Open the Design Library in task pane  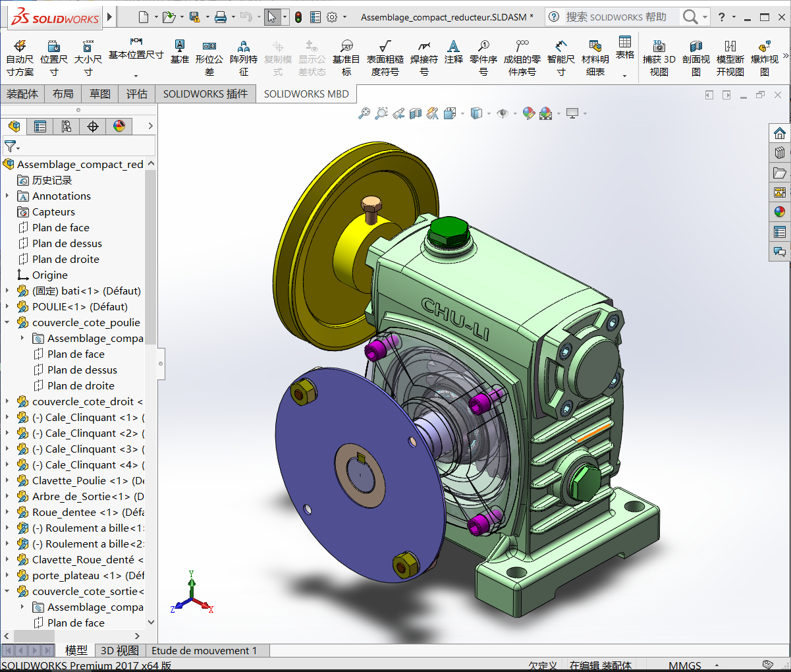(780, 153)
